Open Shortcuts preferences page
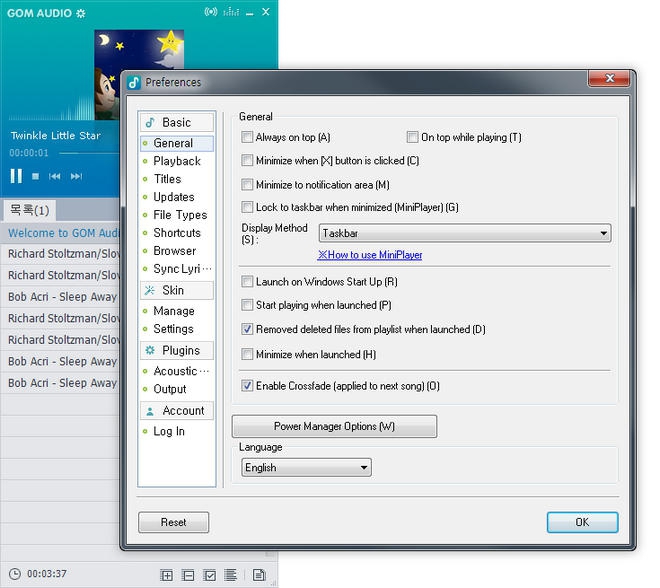Screen dimensions: 660x588 point(177,233)
